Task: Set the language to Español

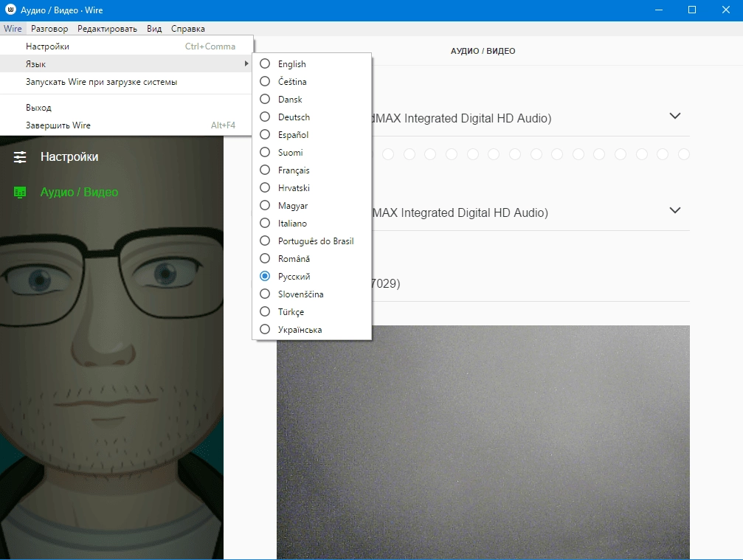Action: 312,134
